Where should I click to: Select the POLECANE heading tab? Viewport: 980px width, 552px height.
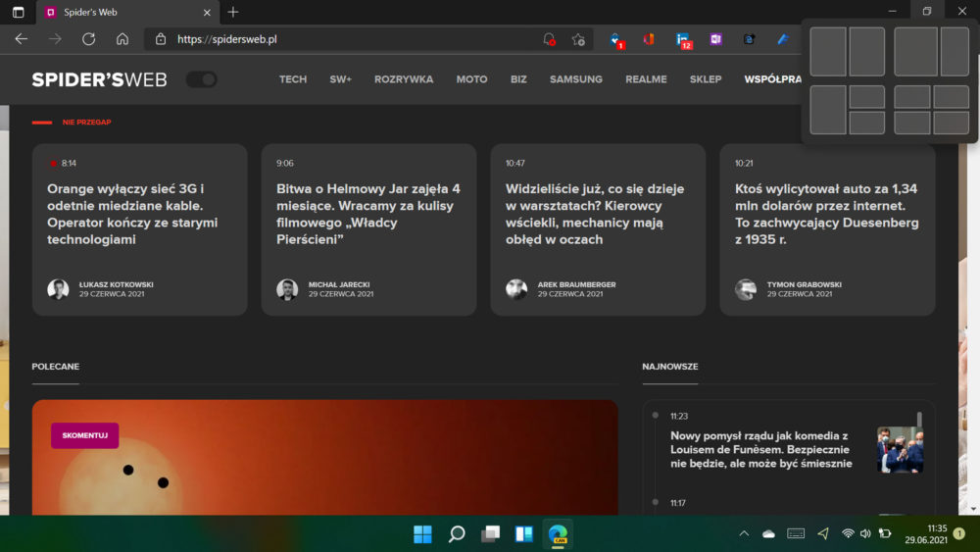coord(56,367)
